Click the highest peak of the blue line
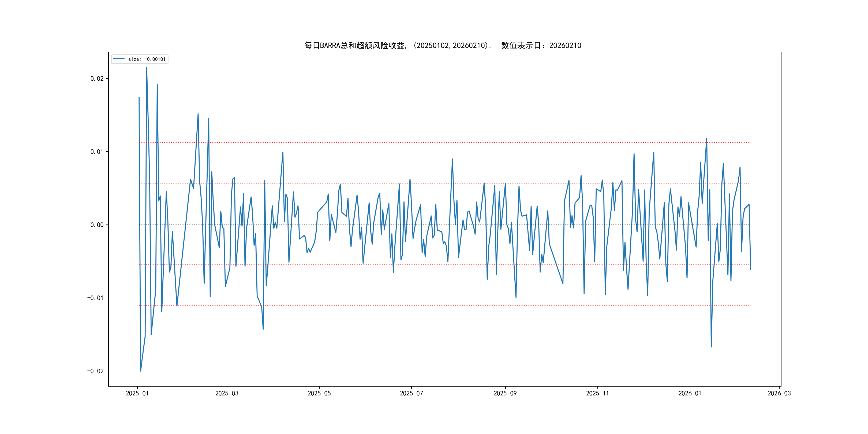Viewport: 868px width, 434px height. point(146,68)
